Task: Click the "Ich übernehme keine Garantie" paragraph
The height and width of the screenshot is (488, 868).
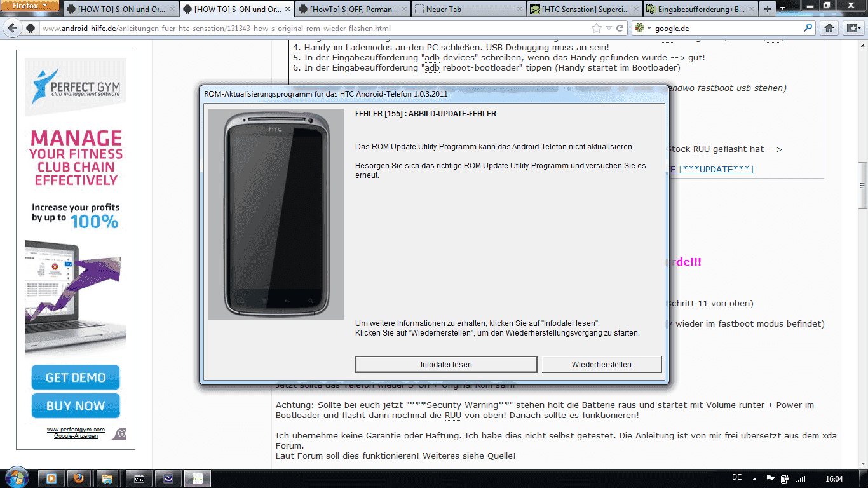Action: [556, 440]
